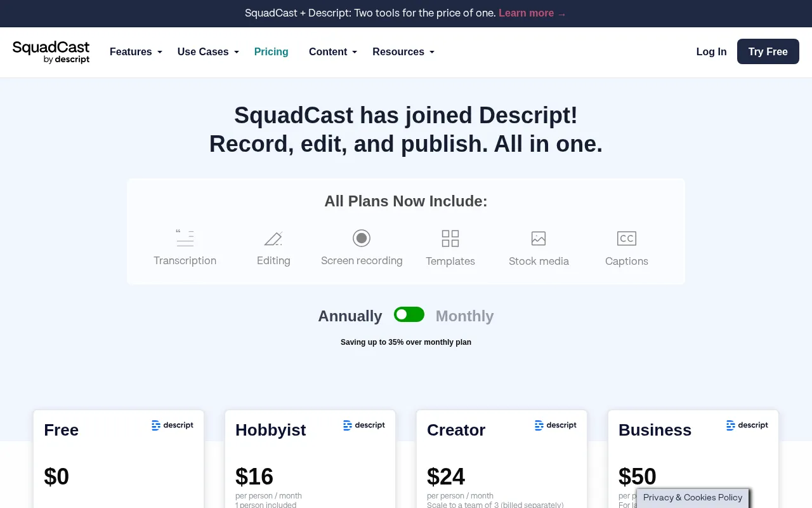Click the Transcription label text
This screenshot has height=508, width=812.
click(x=185, y=260)
